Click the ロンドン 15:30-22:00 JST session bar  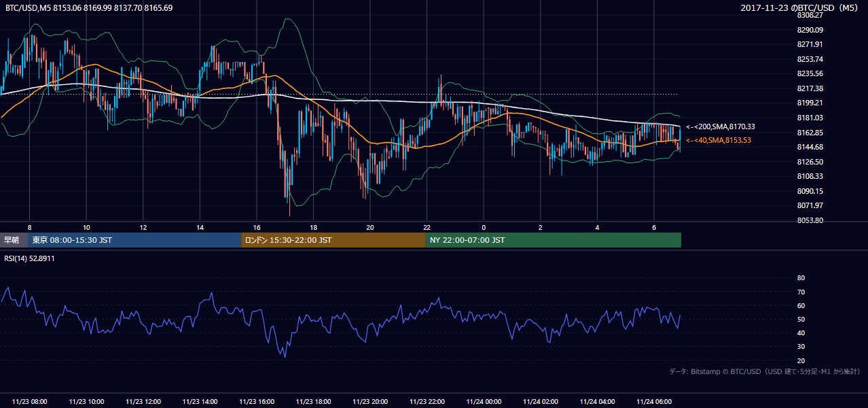[x=333, y=240]
